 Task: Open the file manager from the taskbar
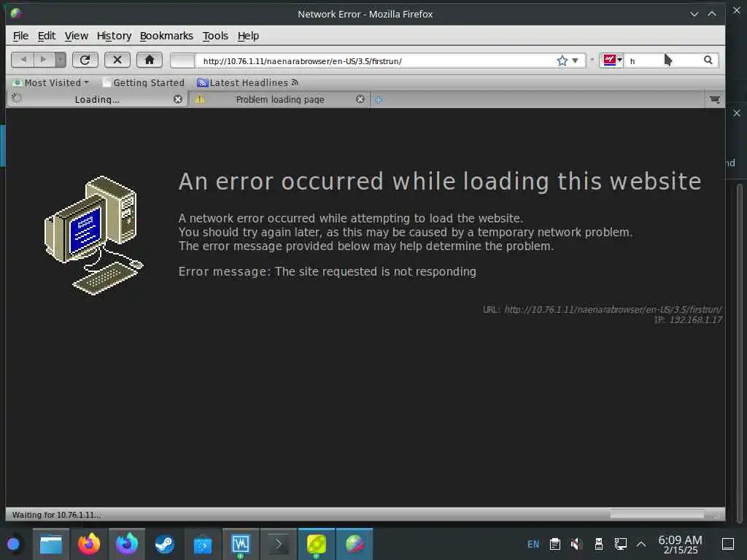click(x=51, y=544)
